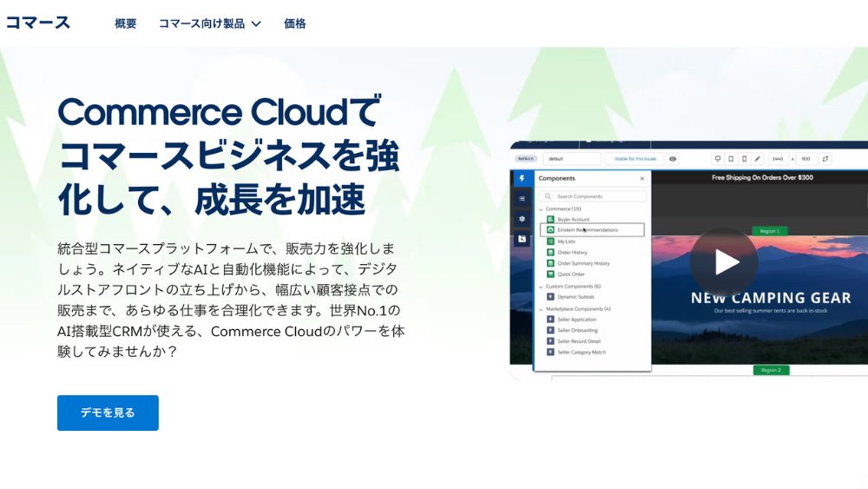The width and height of the screenshot is (868, 489).
Task: Select the コマース向け製品 menu label
Action: tap(201, 23)
